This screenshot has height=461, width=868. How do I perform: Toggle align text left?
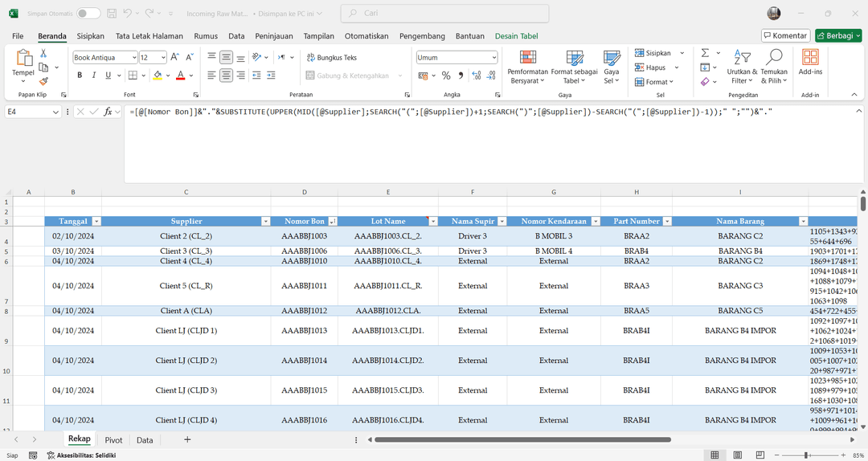[x=211, y=75]
